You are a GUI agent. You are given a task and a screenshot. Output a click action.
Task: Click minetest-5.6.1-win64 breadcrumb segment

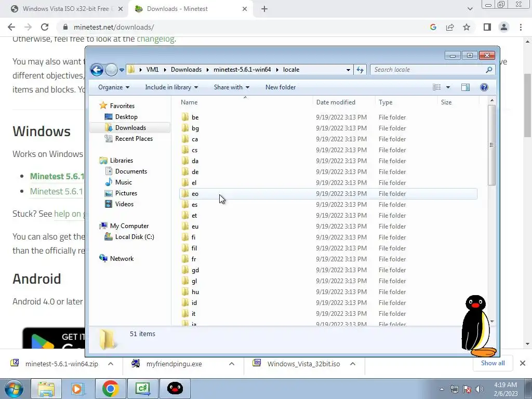click(242, 70)
